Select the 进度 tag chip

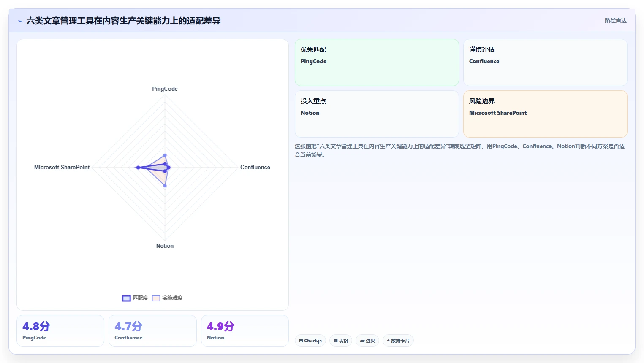coord(367,341)
